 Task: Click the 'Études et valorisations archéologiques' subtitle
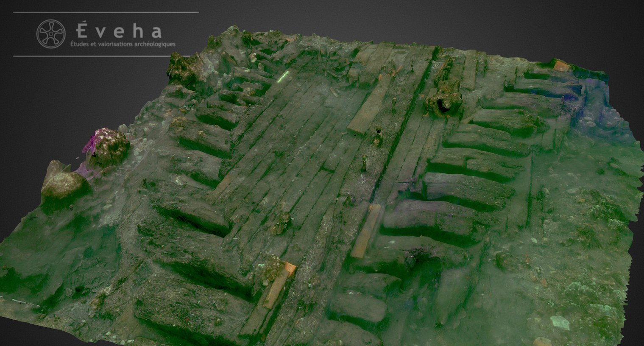click(x=123, y=44)
